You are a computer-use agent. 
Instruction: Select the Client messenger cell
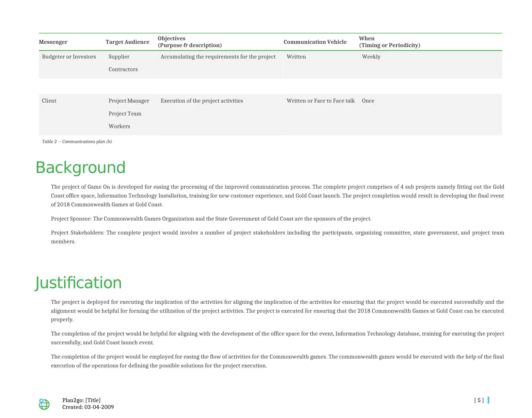click(x=49, y=101)
